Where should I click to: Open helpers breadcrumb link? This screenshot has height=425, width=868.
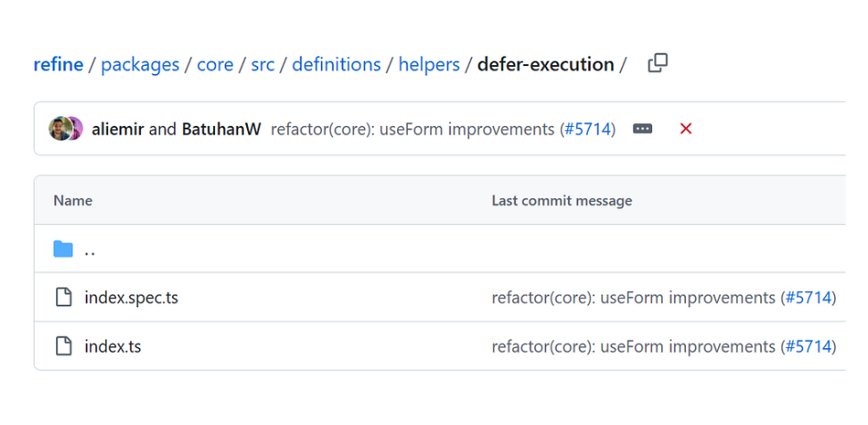[429, 65]
